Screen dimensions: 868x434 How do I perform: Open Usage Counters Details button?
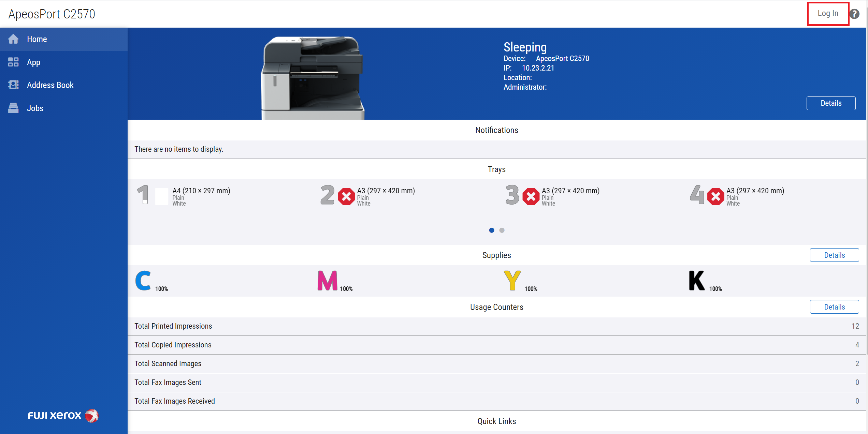click(x=834, y=307)
